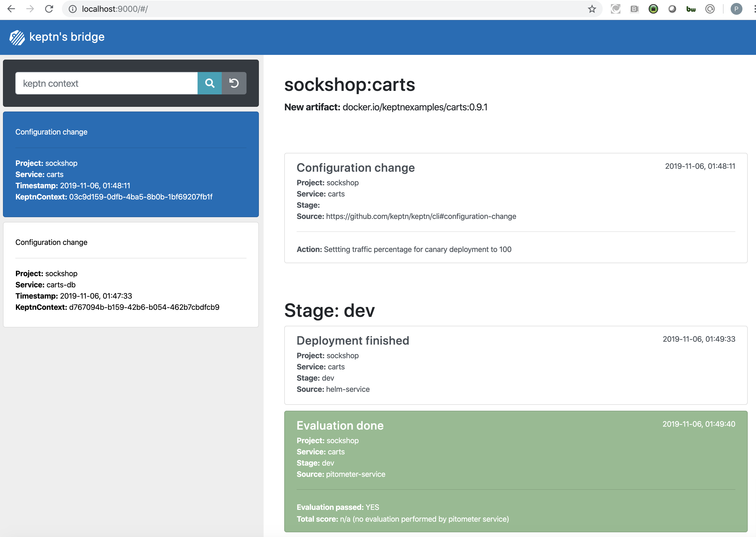756x537 pixels.
Task: Navigate back with the browser back arrow
Action: point(11,9)
